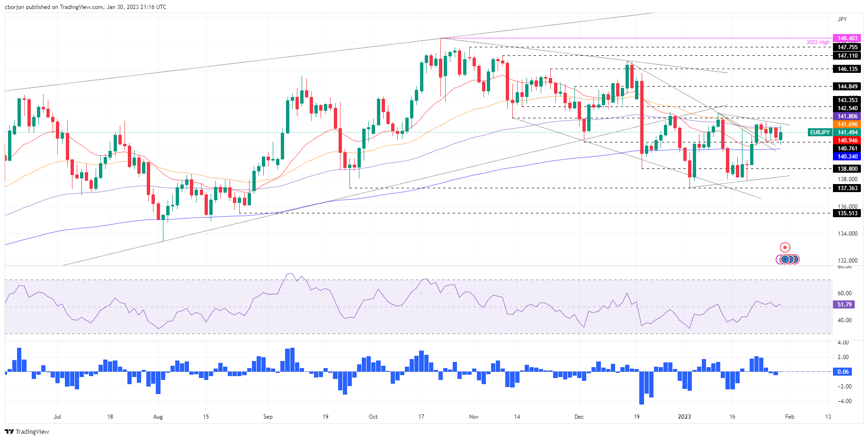Click the published-on TradingView.com header text
Viewport: 868px width, 440px height.
pyautogui.click(x=86, y=7)
